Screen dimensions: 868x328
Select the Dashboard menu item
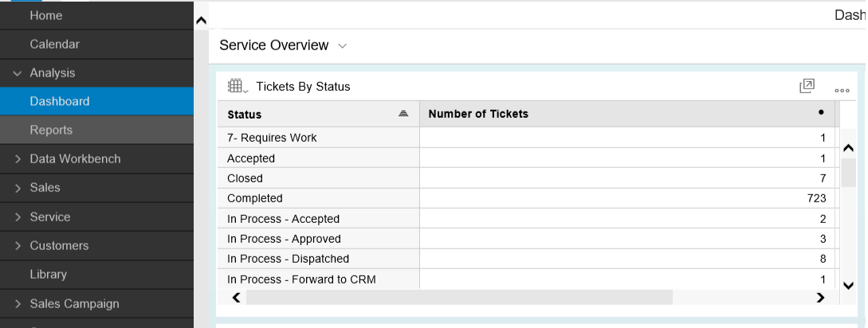click(x=97, y=101)
